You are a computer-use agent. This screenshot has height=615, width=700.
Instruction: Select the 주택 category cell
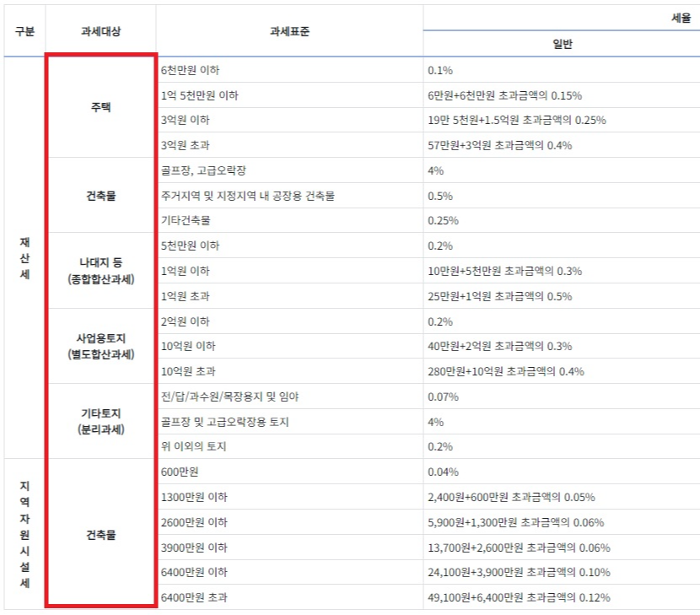click(x=101, y=107)
